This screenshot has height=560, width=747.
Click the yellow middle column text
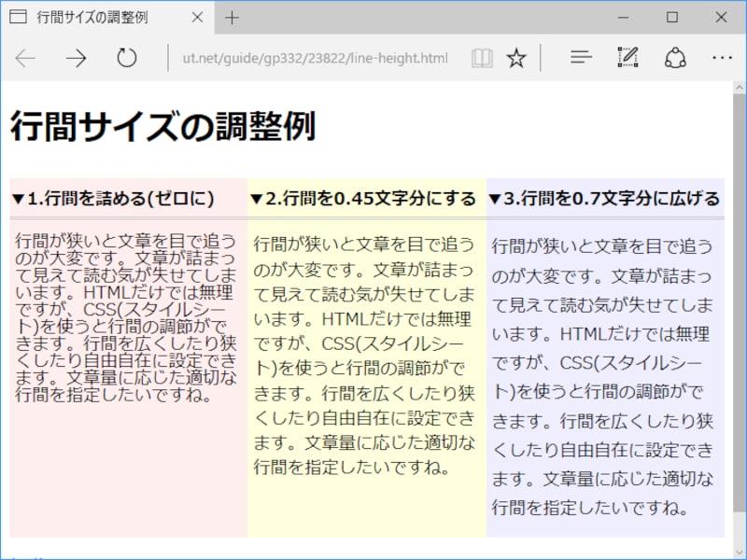tap(364, 355)
